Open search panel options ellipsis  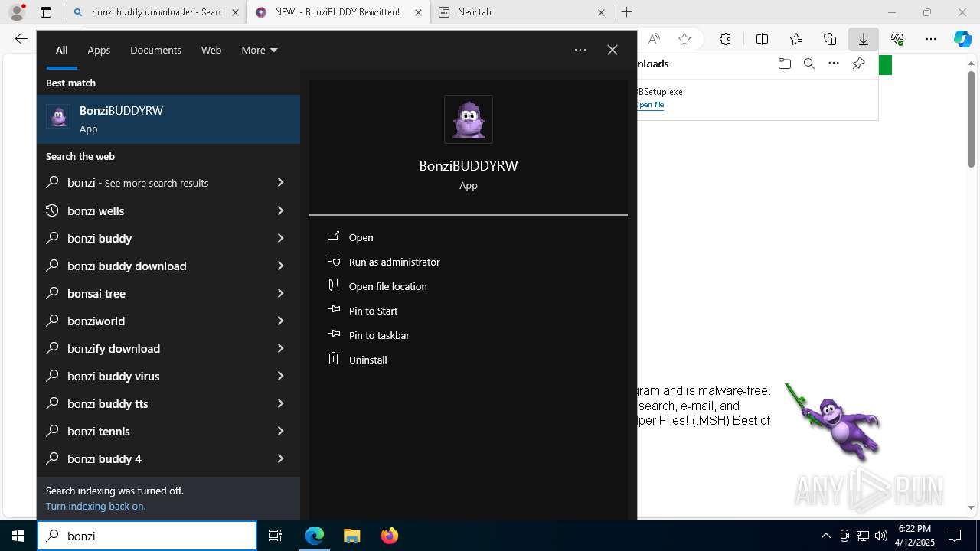click(580, 50)
